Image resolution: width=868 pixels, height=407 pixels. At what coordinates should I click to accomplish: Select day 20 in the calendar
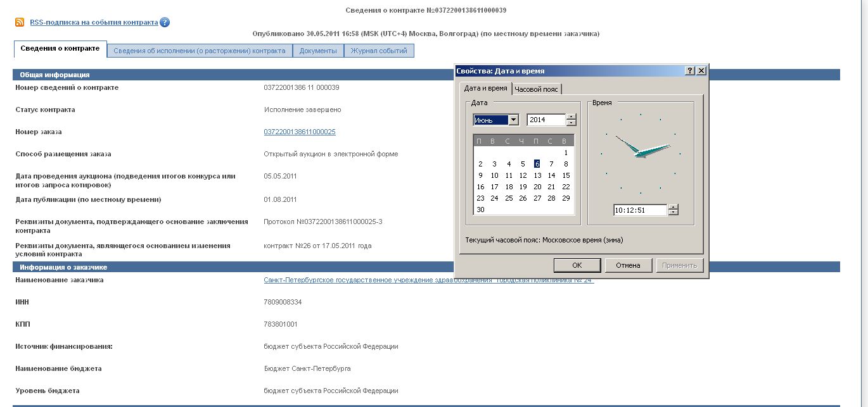[537, 187]
